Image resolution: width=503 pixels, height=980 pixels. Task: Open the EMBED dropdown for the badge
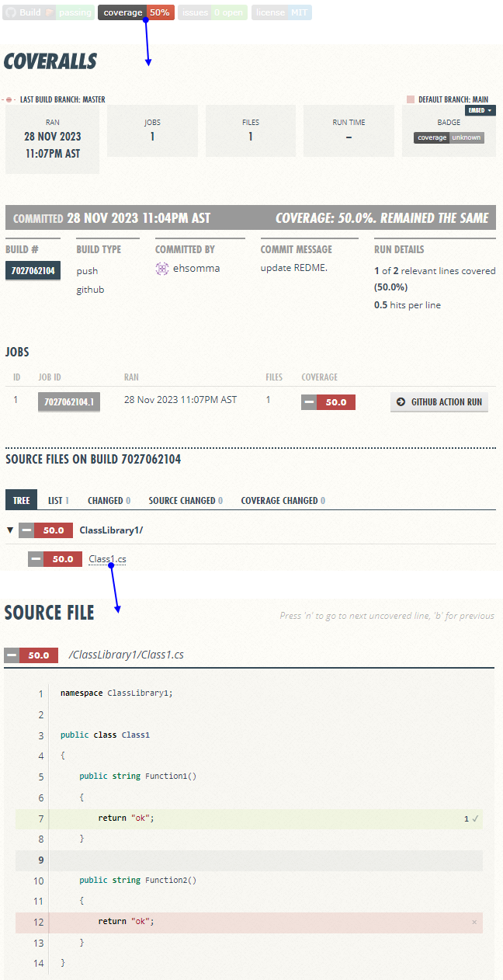coord(480,110)
